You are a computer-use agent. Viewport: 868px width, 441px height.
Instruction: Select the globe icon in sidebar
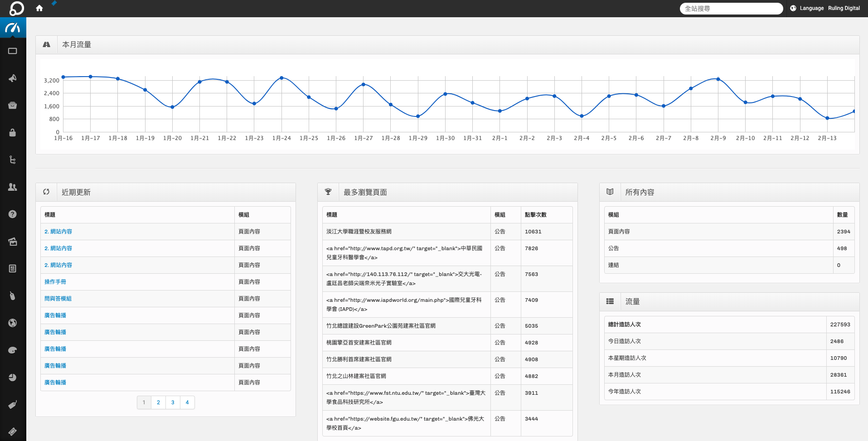(13, 323)
